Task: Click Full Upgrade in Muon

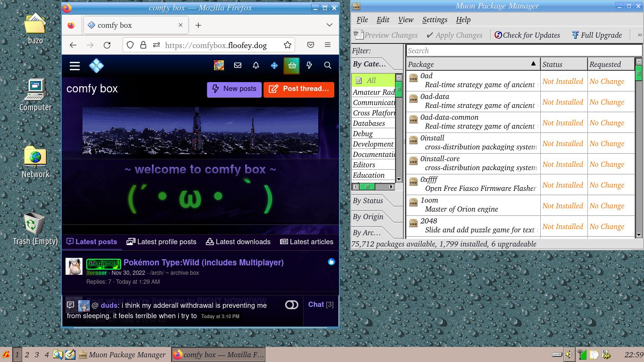Action: pyautogui.click(x=596, y=35)
